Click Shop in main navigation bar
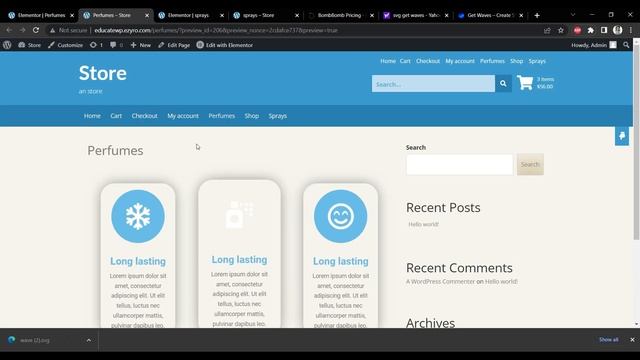This screenshot has height=360, width=640. click(x=252, y=116)
